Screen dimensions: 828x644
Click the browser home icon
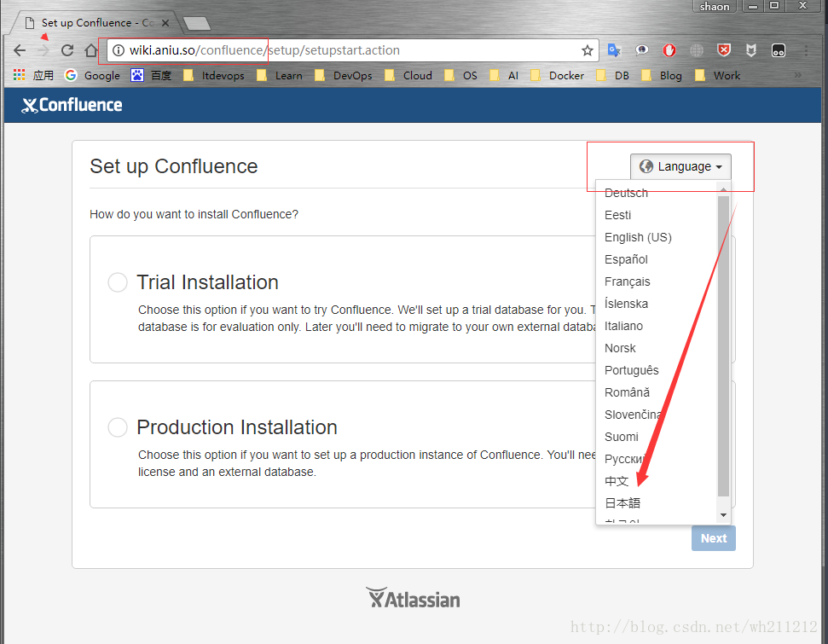click(91, 50)
